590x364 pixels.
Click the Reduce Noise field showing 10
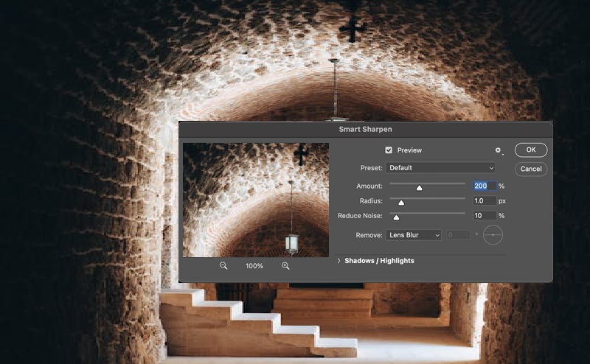click(485, 215)
